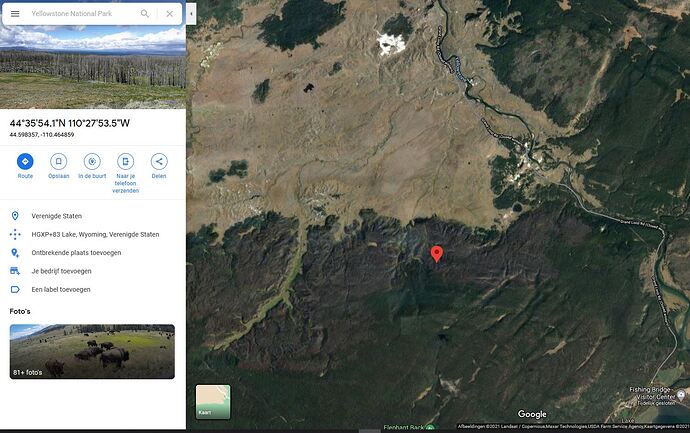This screenshot has width=690, height=433.
Task: Click Een label toevoegen
Action: 61,290
